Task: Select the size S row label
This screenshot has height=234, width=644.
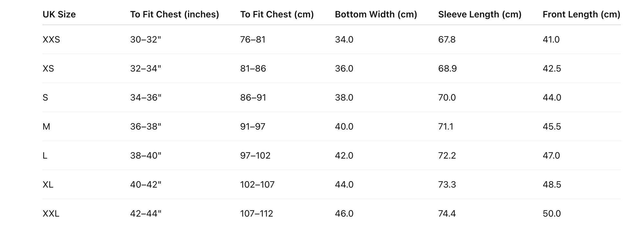Action: (x=45, y=98)
